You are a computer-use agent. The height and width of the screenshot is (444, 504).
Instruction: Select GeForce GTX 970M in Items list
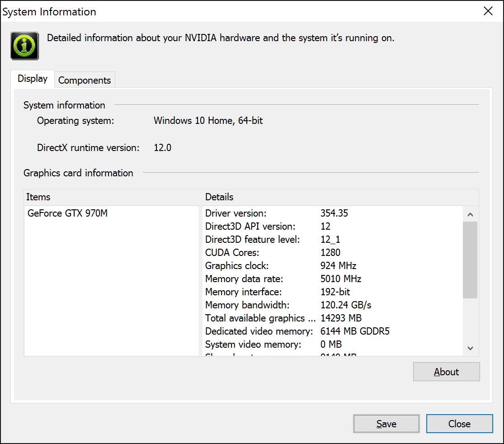coord(67,213)
